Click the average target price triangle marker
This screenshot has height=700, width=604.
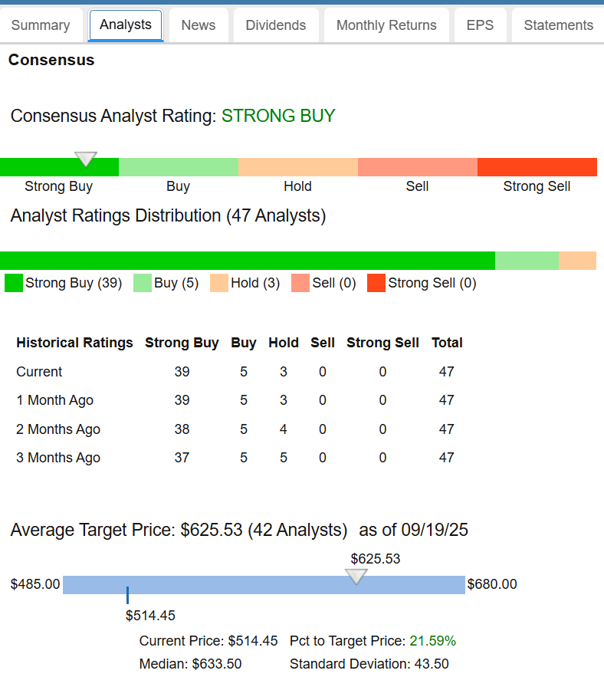(x=356, y=576)
